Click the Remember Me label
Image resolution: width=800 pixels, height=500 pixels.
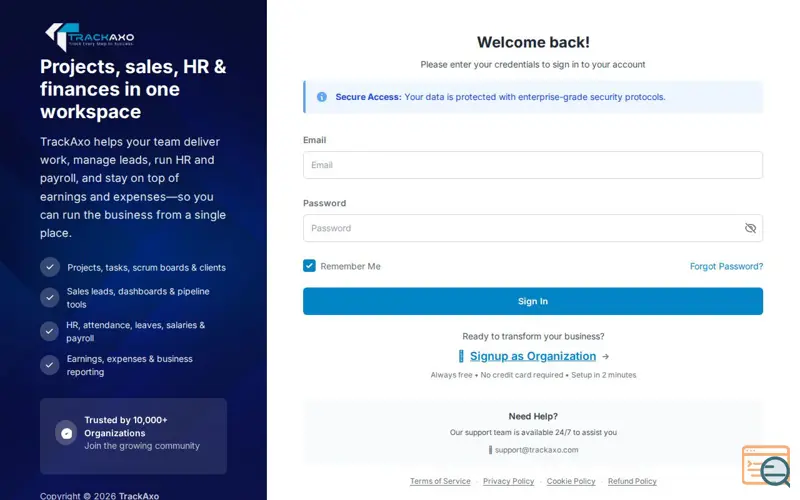(x=350, y=266)
